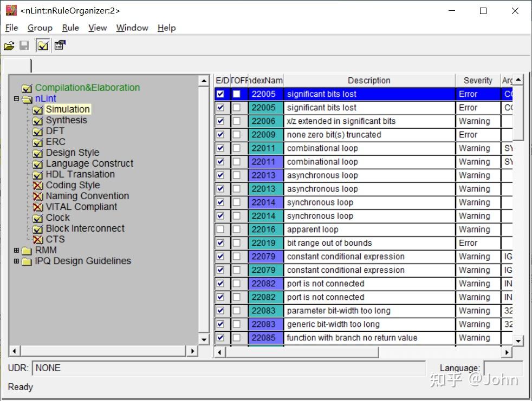Collapse the nLint tree node

tap(16, 99)
